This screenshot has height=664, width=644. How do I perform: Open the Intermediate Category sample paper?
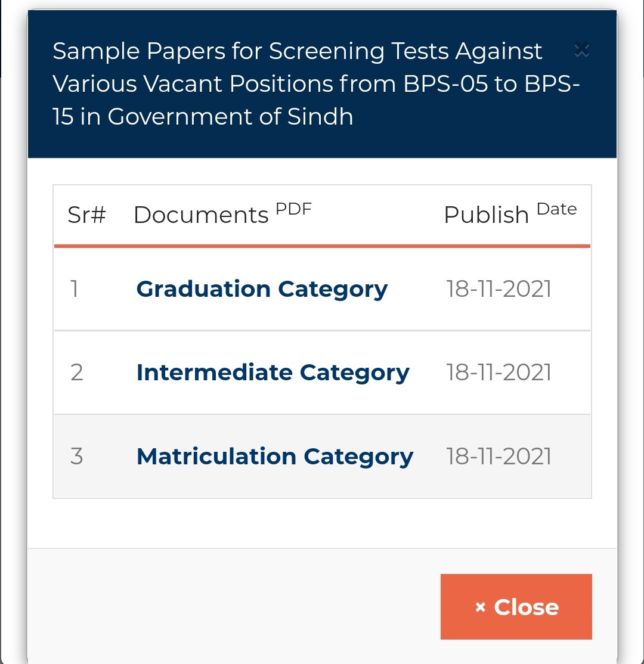point(273,373)
